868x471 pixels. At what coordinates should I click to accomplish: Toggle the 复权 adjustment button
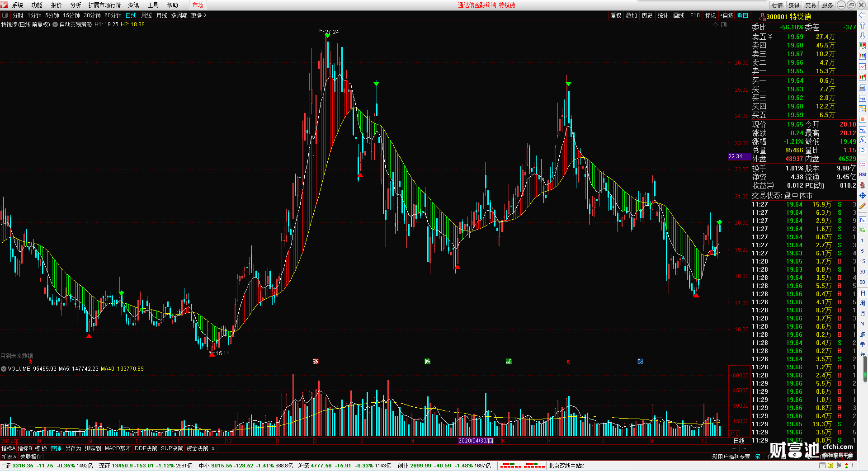(x=616, y=15)
